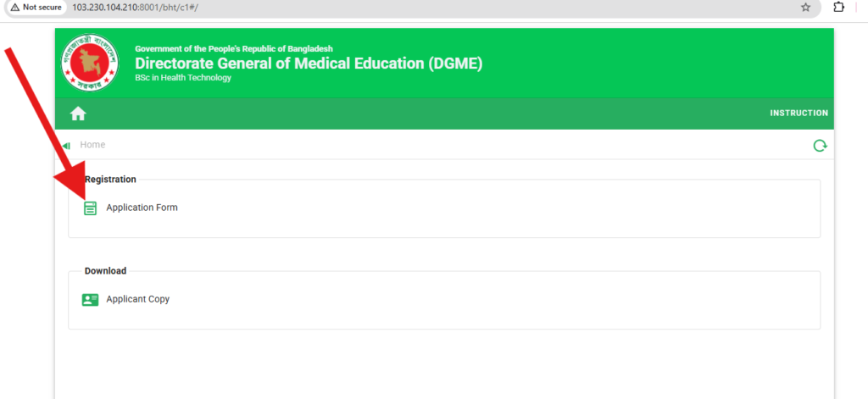Bookmark this page with the star icon
Screen dimensions: 868x399
805,7
